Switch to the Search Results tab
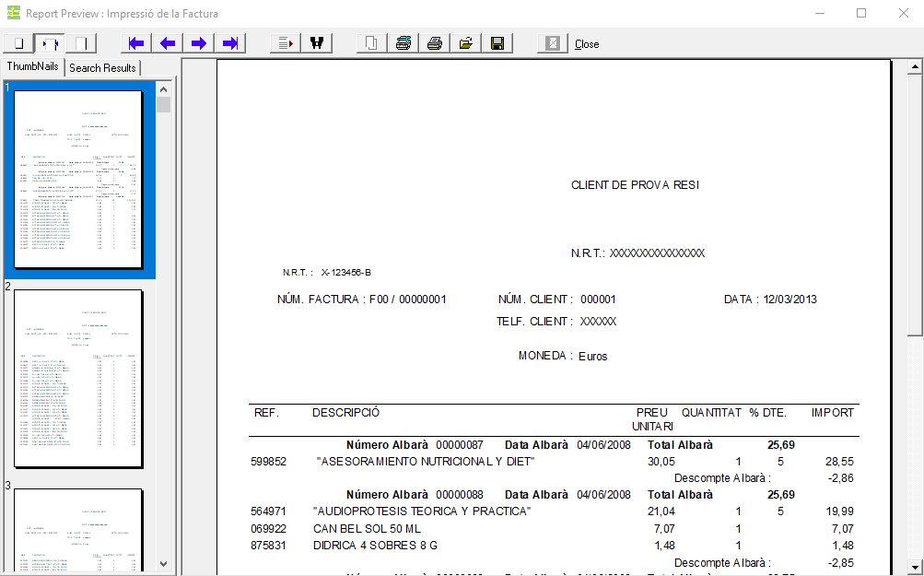The width and height of the screenshot is (924, 576). coord(102,68)
